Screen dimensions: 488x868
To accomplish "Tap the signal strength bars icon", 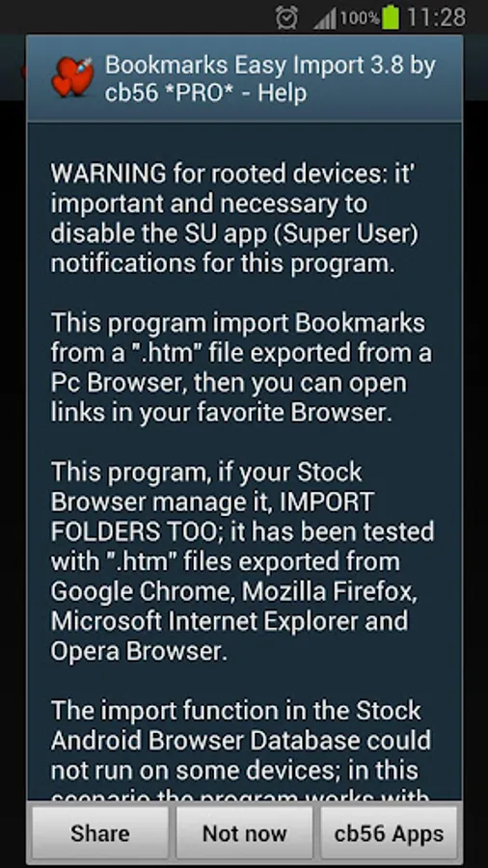I will coord(324,18).
